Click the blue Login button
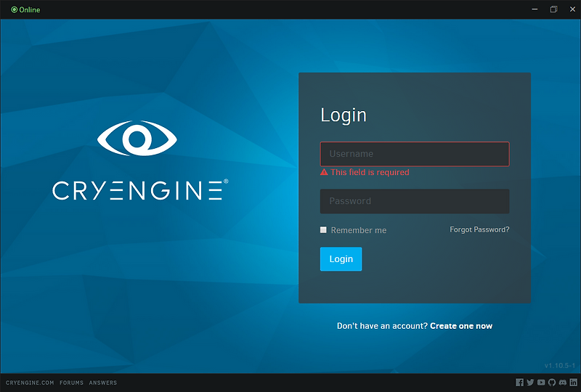 [341, 259]
